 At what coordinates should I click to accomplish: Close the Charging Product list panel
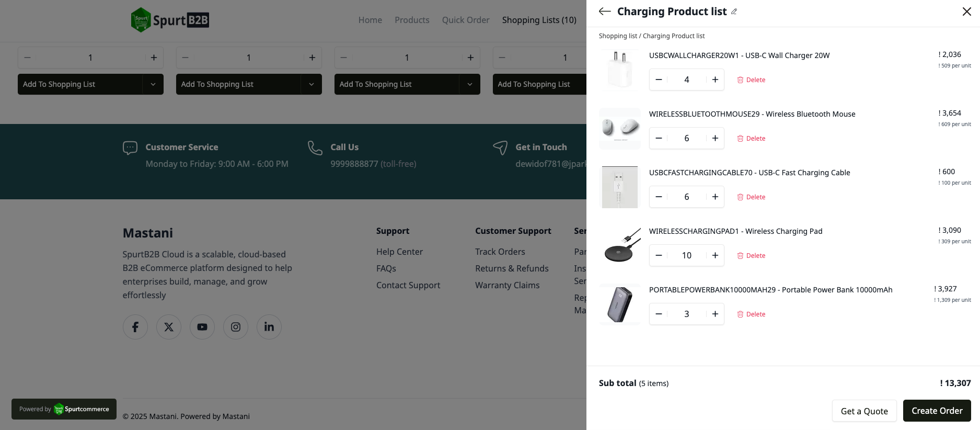coord(966,12)
